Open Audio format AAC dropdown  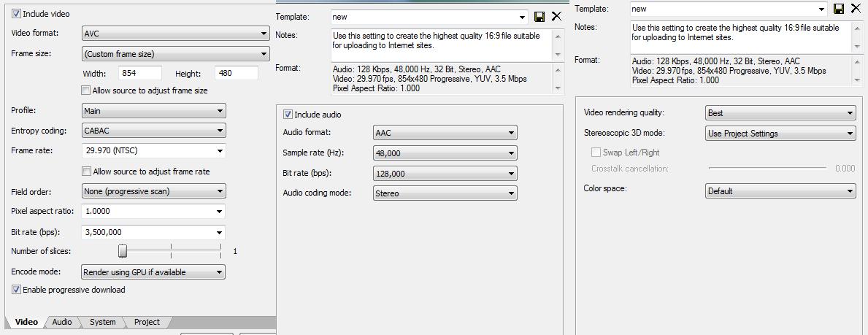pyautogui.click(x=445, y=133)
